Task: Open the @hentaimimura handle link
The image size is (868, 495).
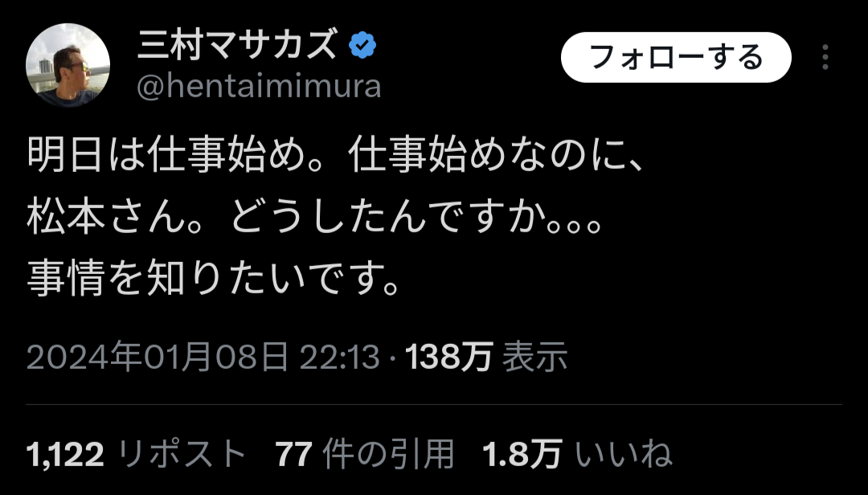Action: click(x=259, y=86)
